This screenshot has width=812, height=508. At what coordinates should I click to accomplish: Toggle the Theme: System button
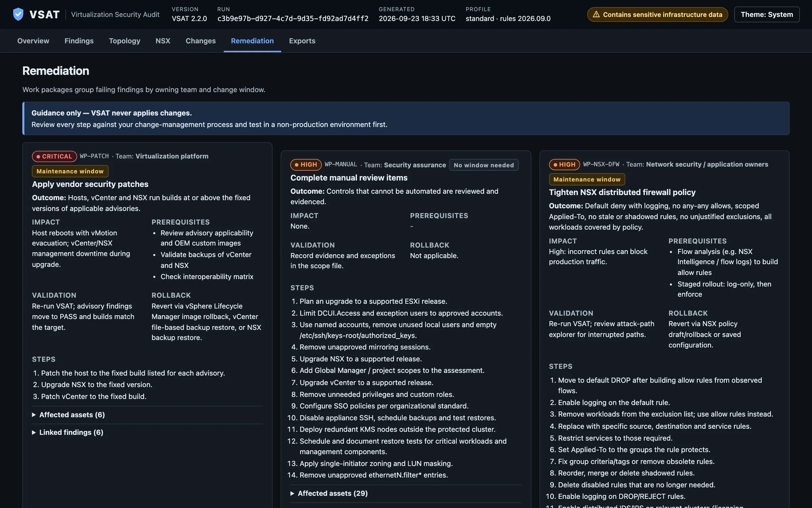[x=767, y=15]
